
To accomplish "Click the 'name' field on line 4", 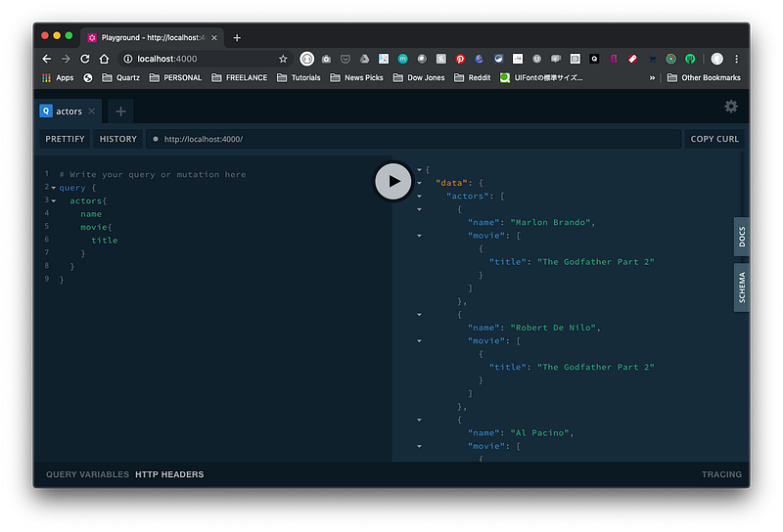I will click(x=91, y=214).
